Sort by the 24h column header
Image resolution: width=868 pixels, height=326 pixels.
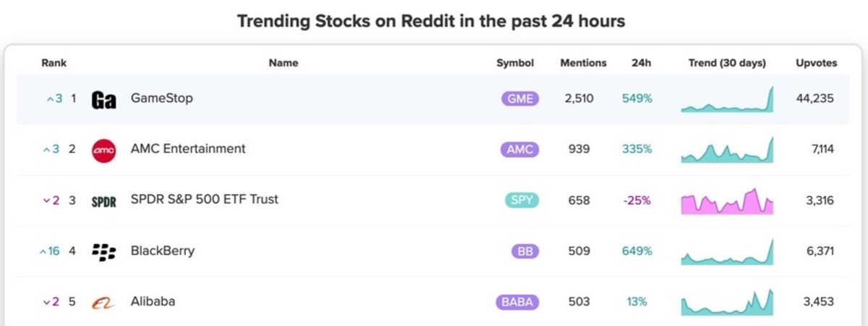641,63
